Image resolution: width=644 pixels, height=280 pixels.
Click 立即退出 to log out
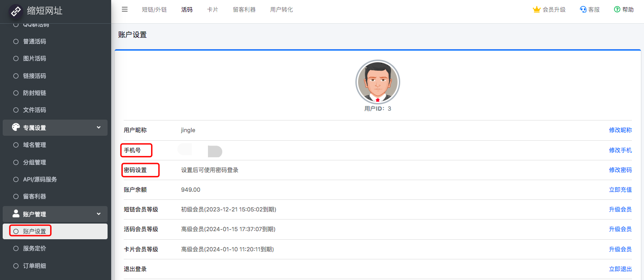pos(620,269)
